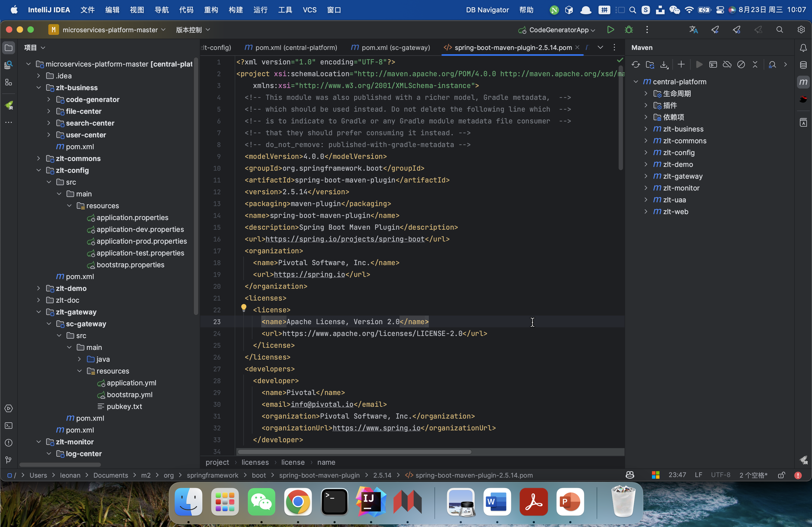Collapse central-platform root in Maven panel
This screenshot has height=527, width=812.
click(x=636, y=82)
